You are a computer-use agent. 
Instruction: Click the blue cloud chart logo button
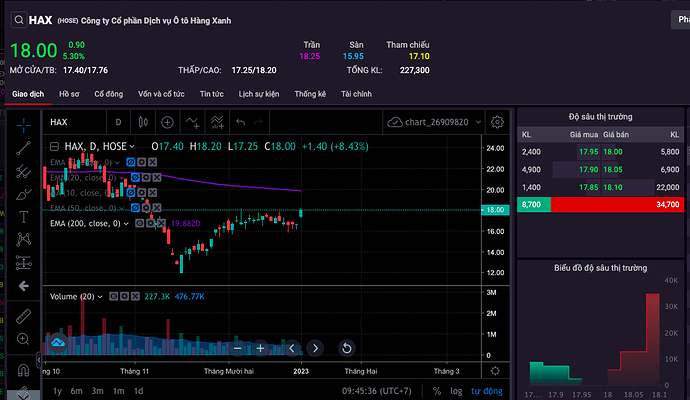[58, 342]
